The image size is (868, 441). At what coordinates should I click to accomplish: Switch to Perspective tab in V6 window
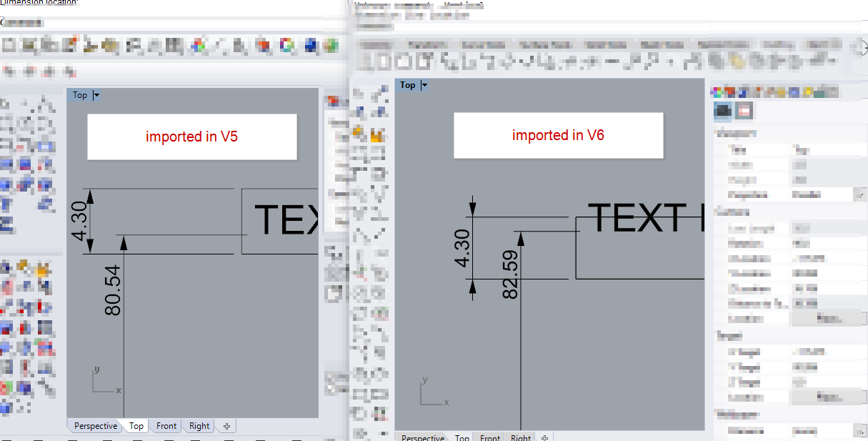click(x=423, y=437)
